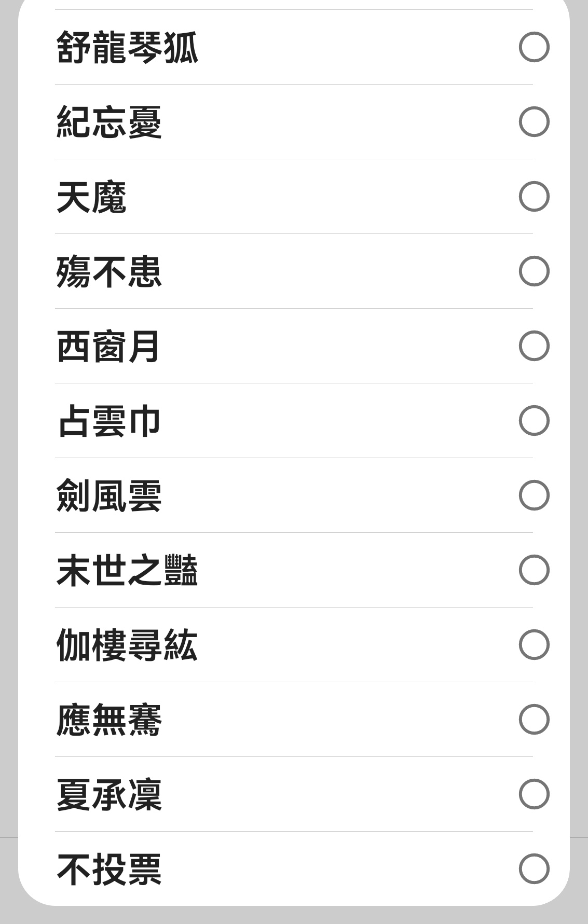Pick the 西窗月 radio button
This screenshot has height=924, width=588.
click(x=534, y=346)
